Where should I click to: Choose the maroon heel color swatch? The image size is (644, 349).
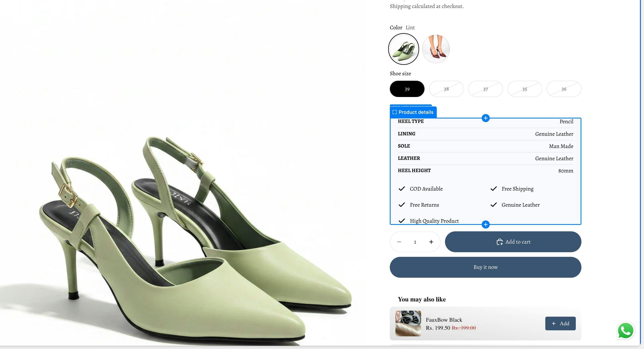coord(436,49)
